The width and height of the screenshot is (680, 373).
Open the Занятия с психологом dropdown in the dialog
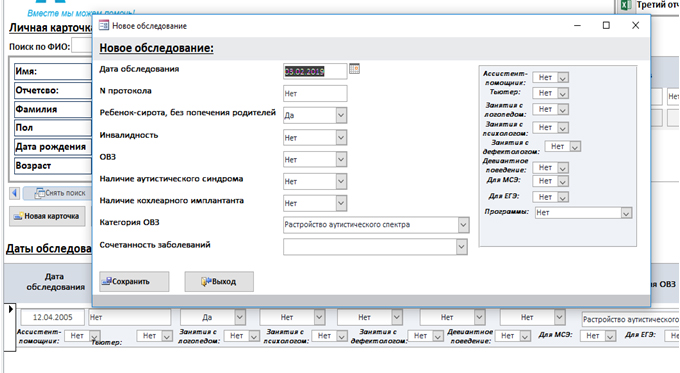pyautogui.click(x=563, y=128)
